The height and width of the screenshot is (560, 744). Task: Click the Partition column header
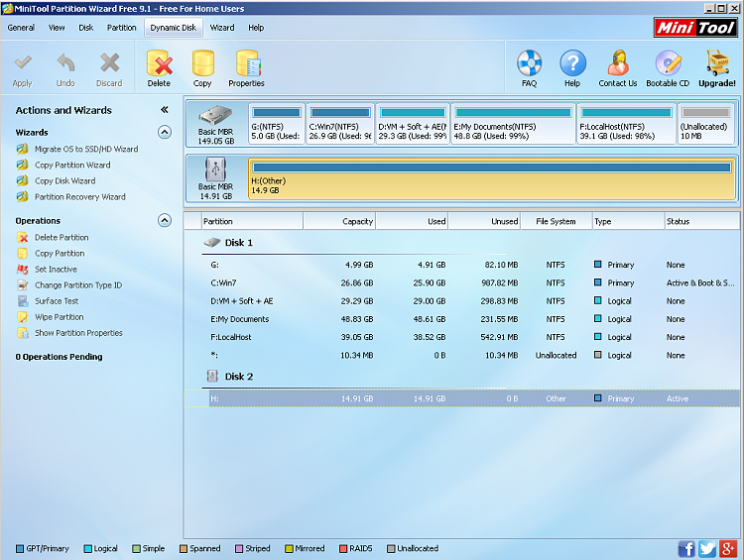click(252, 221)
